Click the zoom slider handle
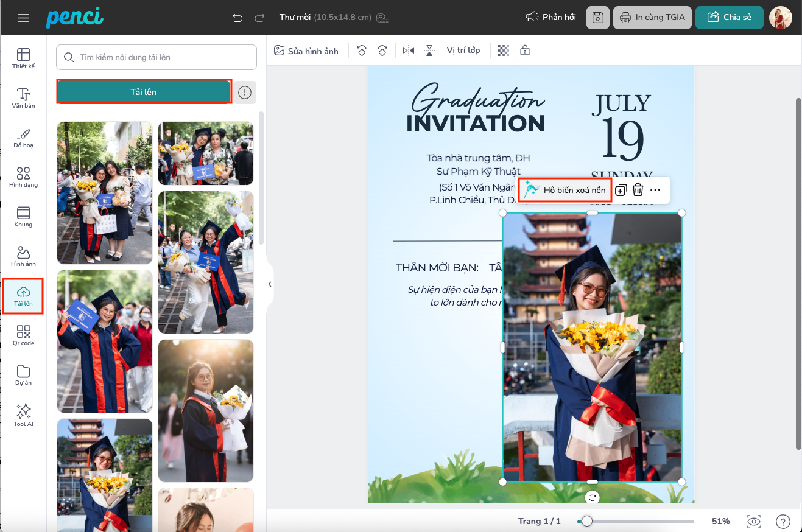 (x=586, y=521)
